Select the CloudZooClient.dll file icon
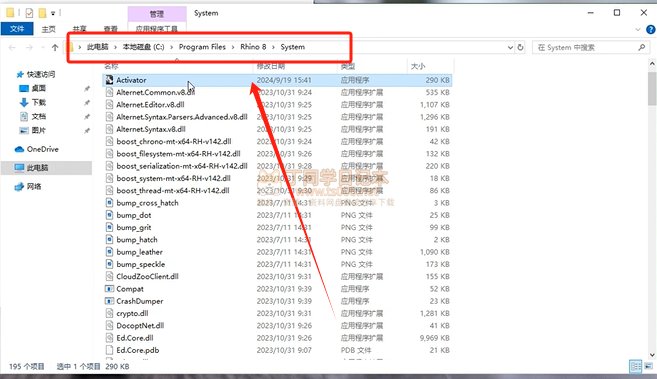This screenshot has height=379, width=657. (x=109, y=276)
